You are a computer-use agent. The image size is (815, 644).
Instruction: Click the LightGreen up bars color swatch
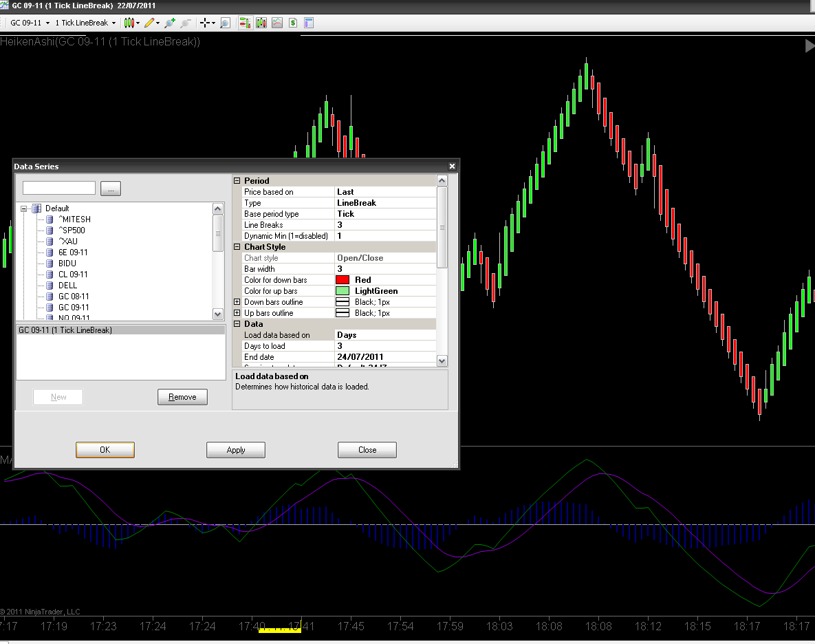coord(343,290)
